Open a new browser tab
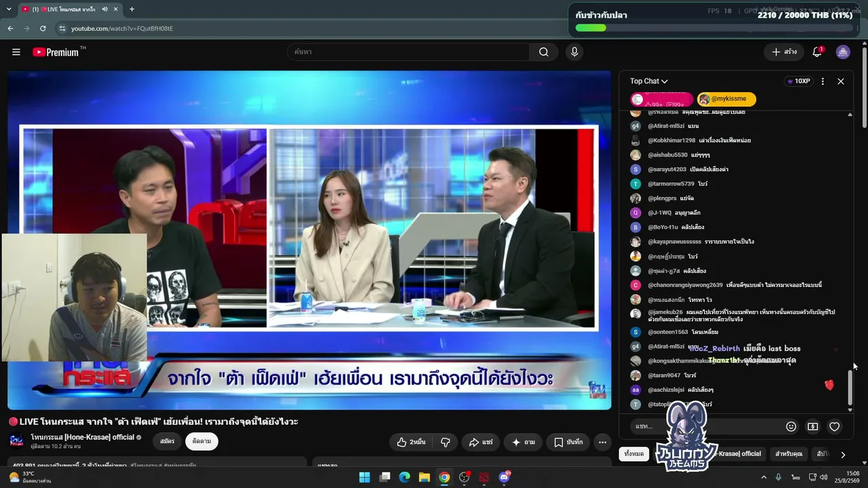 coord(132,9)
